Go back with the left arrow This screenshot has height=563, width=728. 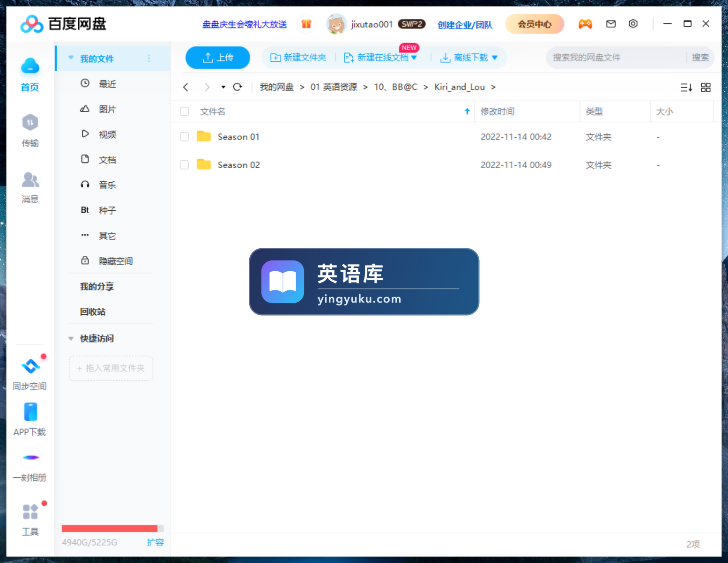point(186,87)
